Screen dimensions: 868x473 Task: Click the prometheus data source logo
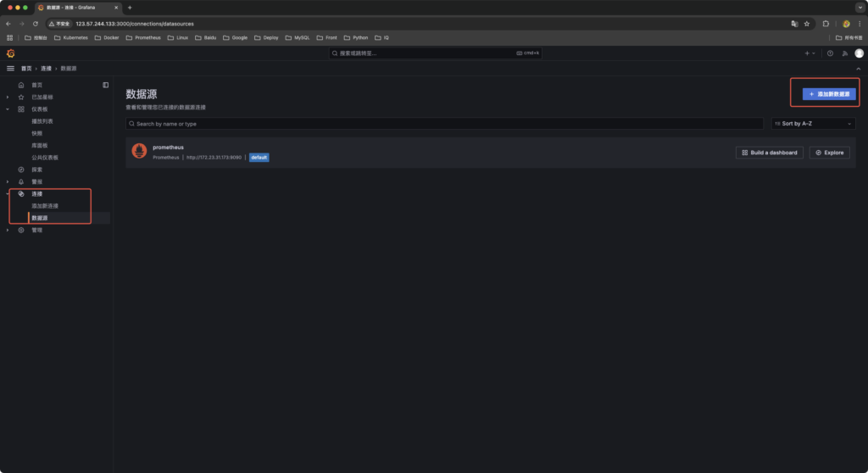tap(139, 152)
